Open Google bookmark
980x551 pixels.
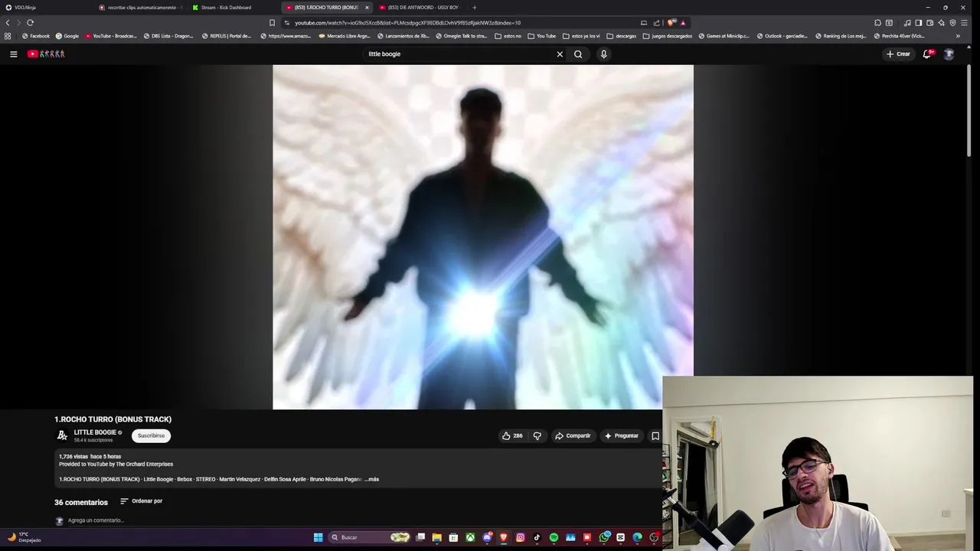[x=67, y=36]
